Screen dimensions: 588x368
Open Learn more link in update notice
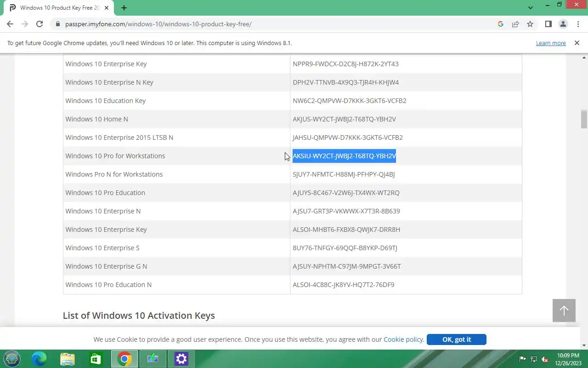tap(551, 43)
